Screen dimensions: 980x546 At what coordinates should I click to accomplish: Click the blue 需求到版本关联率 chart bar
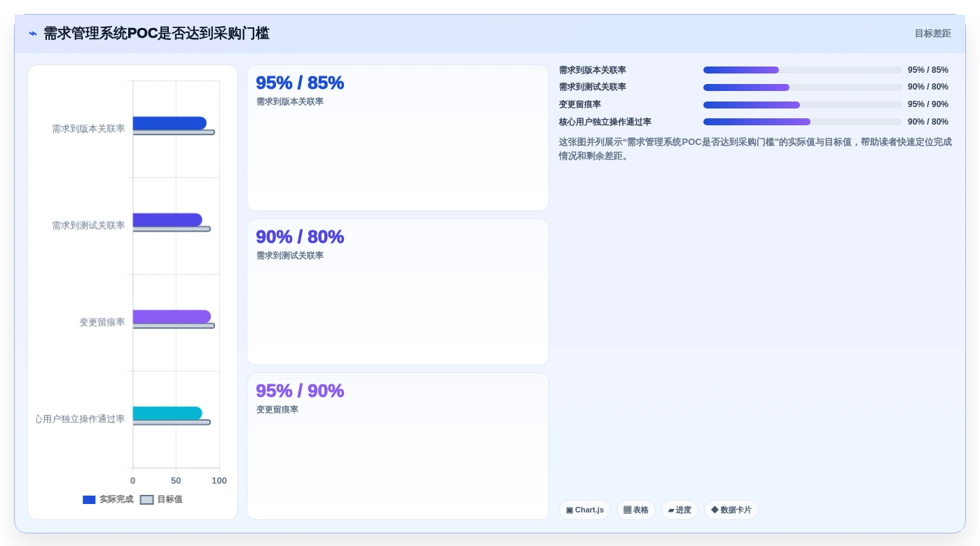(170, 123)
